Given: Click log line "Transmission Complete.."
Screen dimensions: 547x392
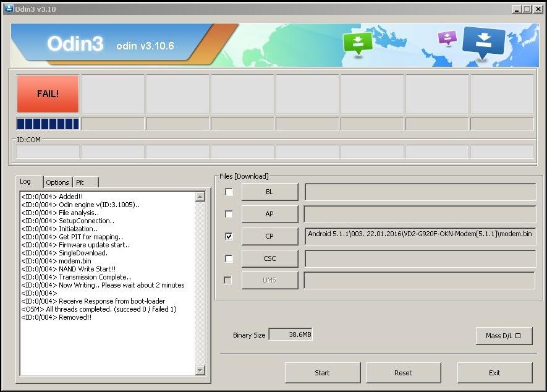Looking at the screenshot, I should click(x=77, y=277).
